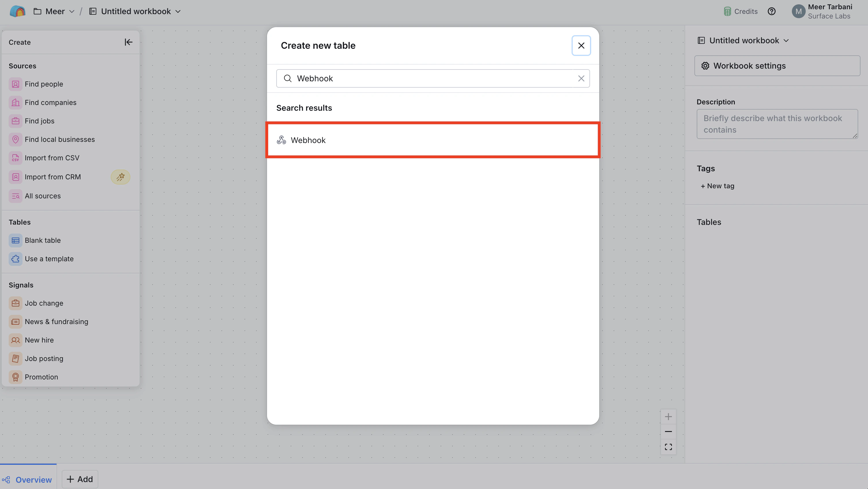Viewport: 868px width, 489px height.
Task: Add a New tag
Action: pyautogui.click(x=717, y=186)
